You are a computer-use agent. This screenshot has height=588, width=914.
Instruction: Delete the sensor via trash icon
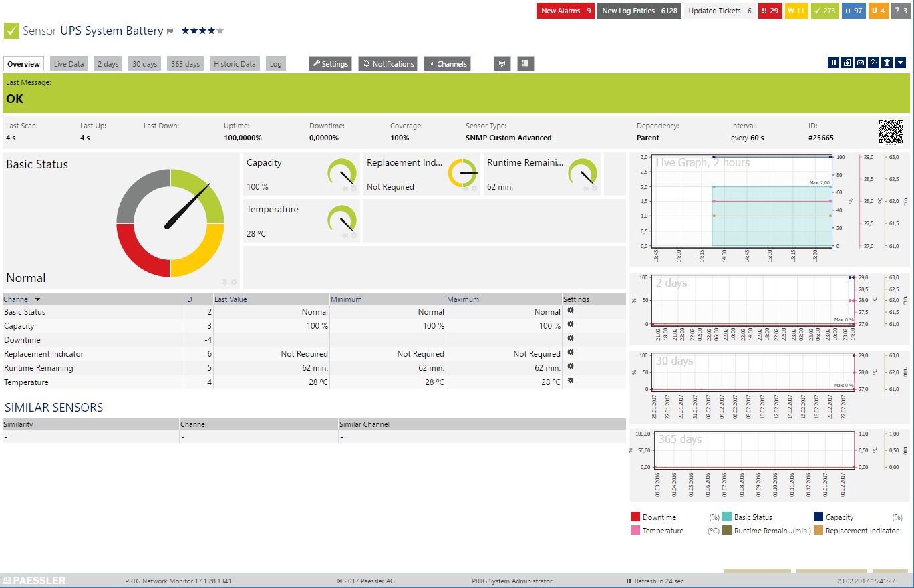click(x=888, y=62)
